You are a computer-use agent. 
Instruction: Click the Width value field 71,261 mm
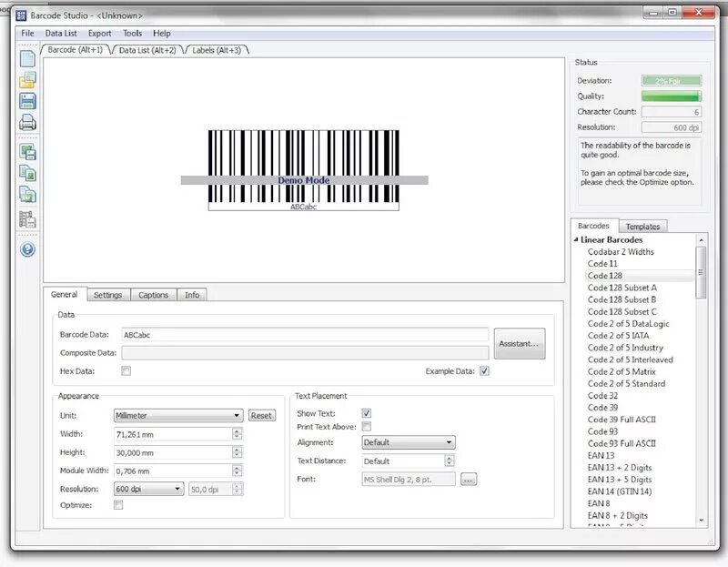coord(173,434)
